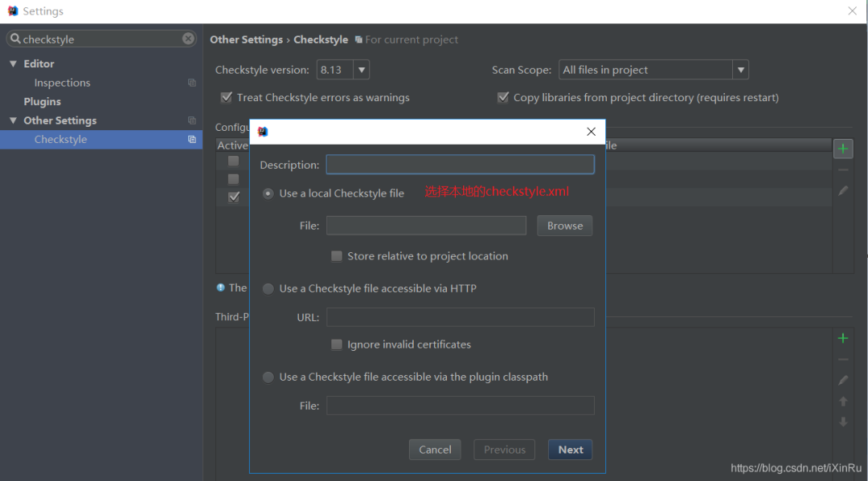This screenshot has width=868, height=481.
Task: Click the copy icon beside Inspections
Action: click(192, 83)
